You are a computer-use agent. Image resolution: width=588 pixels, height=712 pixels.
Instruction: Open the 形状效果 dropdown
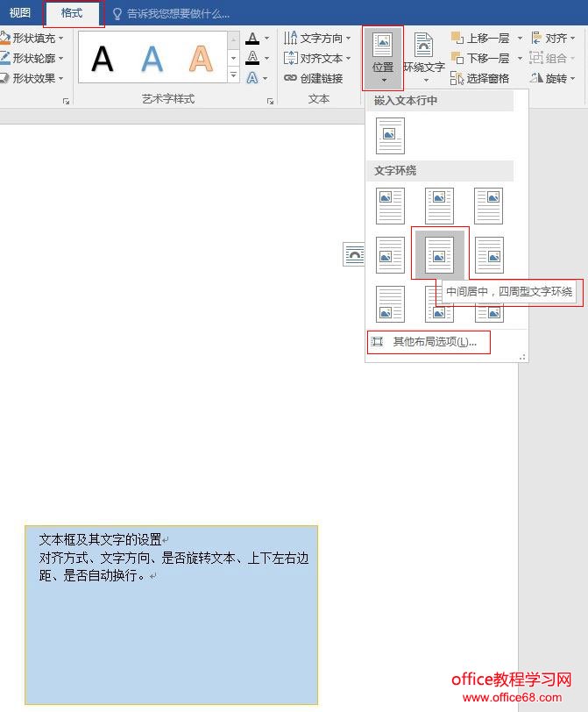(x=32, y=78)
